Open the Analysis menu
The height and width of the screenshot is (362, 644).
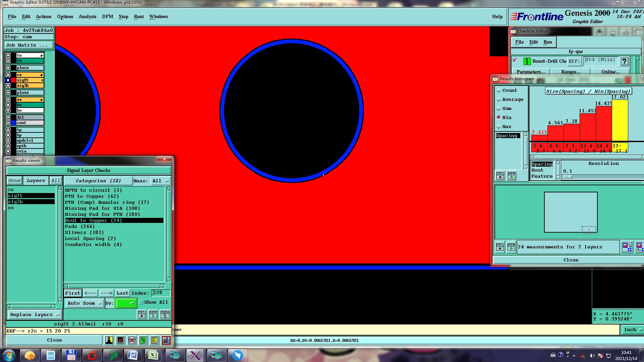(87, 16)
